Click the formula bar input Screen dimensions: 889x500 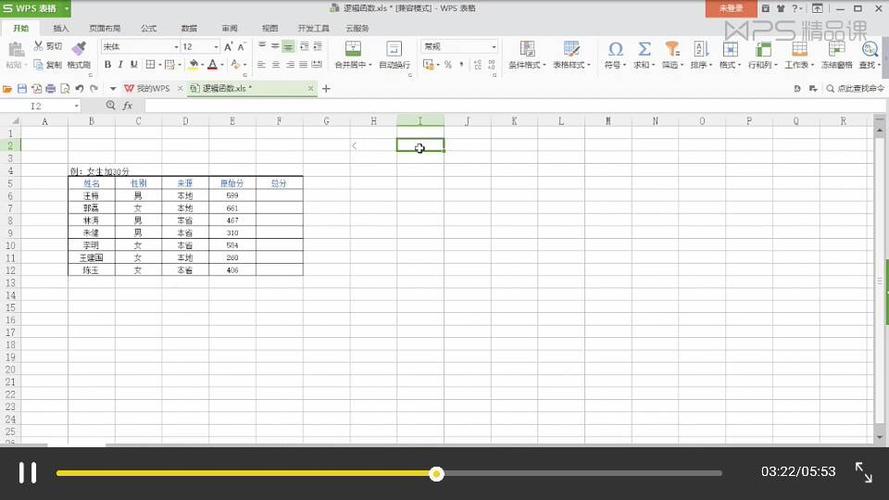click(515, 105)
